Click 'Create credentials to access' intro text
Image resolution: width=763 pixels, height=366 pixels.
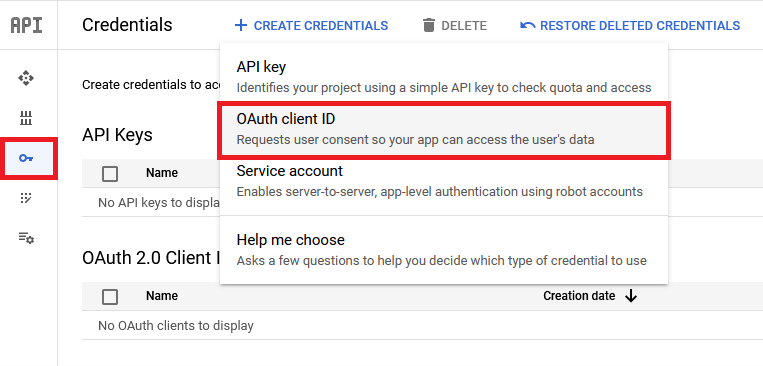tap(150, 85)
